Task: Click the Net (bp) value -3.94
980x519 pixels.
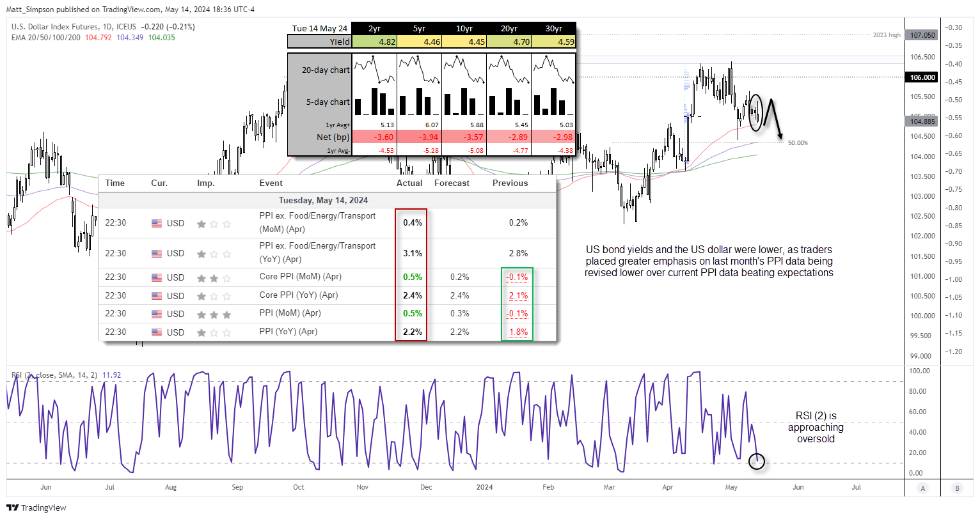Action: pos(420,137)
